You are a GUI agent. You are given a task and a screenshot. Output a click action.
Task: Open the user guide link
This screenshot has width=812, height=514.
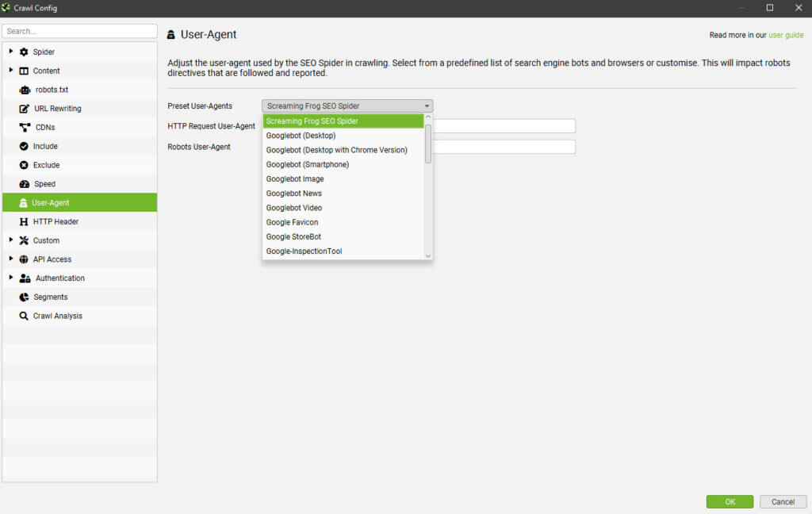coord(786,35)
